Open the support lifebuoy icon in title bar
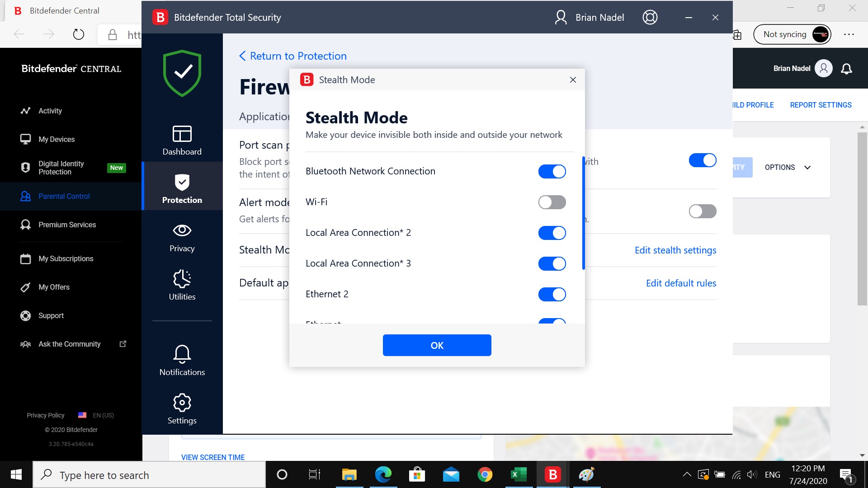 (650, 17)
